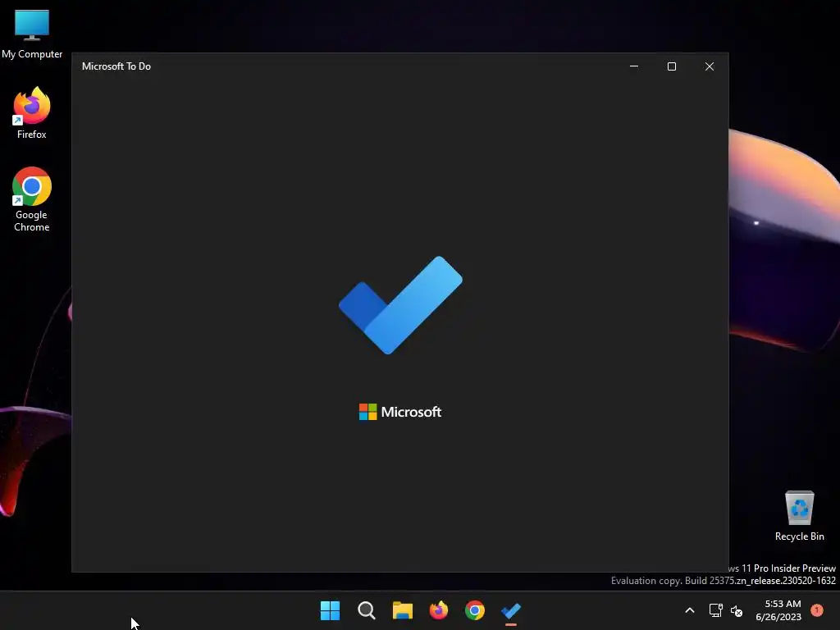Open the network status tray icon
This screenshot has height=630, width=840.
pyautogui.click(x=715, y=610)
